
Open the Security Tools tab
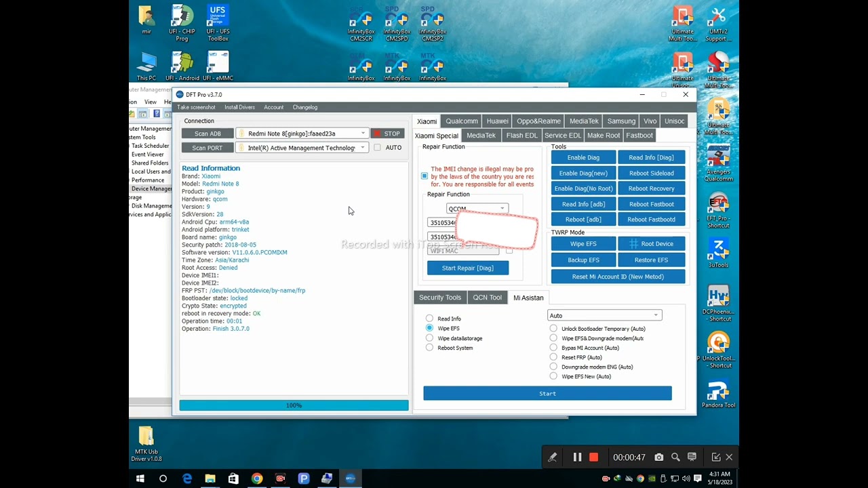440,298
